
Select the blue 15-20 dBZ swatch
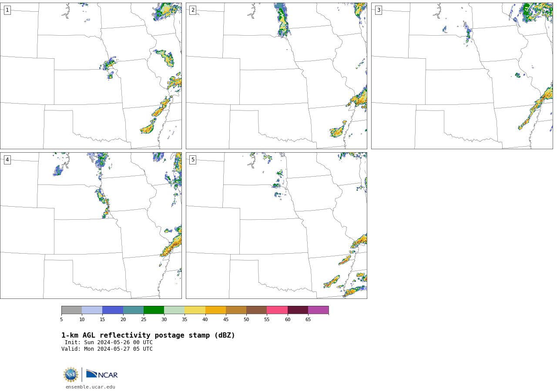[x=113, y=310]
